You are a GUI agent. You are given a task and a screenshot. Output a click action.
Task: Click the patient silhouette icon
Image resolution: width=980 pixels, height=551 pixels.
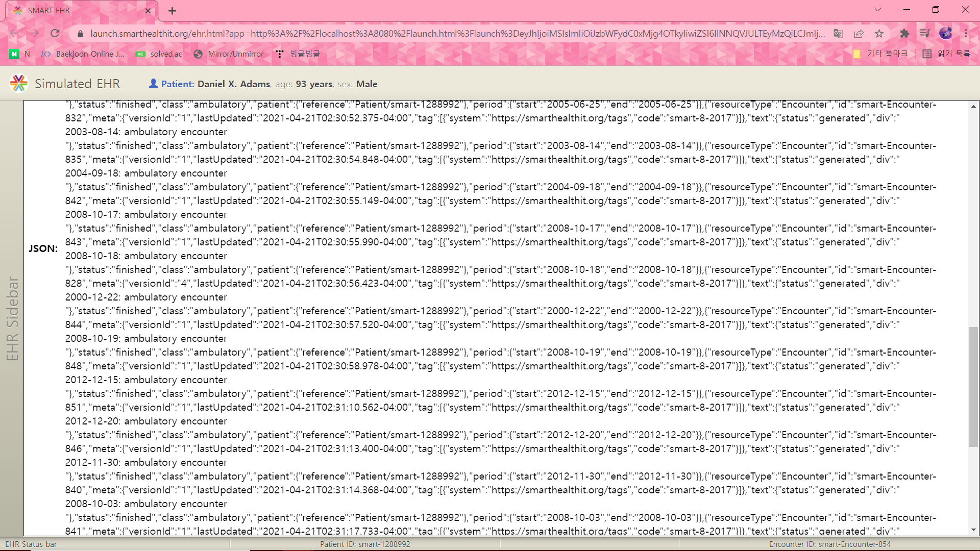(153, 83)
